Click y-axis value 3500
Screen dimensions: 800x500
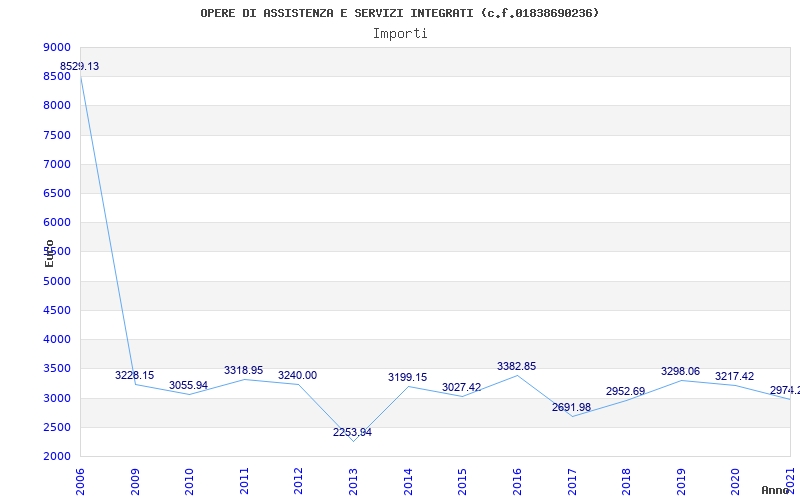(57, 368)
